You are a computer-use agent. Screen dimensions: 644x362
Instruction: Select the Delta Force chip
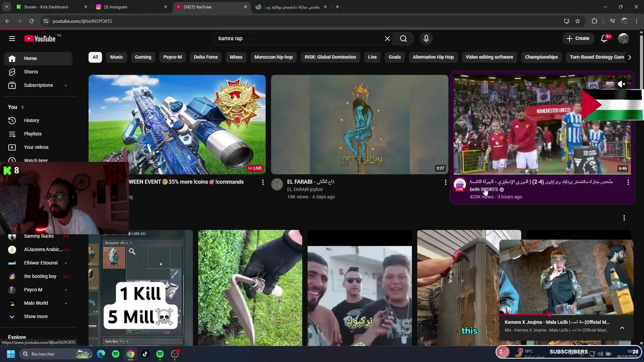[x=206, y=57]
